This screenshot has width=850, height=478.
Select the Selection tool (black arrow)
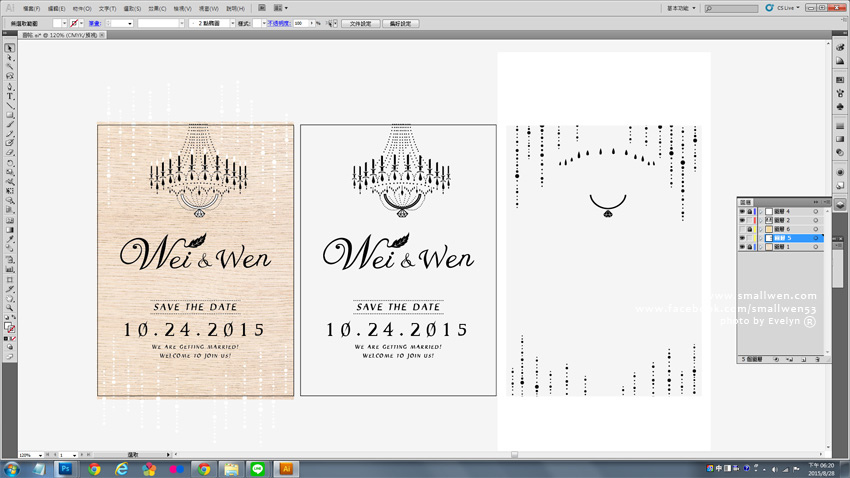(x=10, y=48)
